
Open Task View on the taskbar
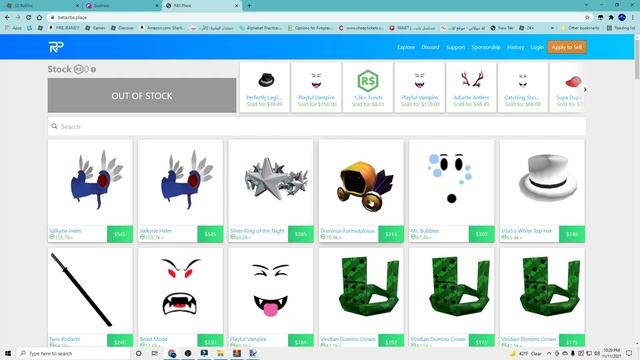click(155, 353)
